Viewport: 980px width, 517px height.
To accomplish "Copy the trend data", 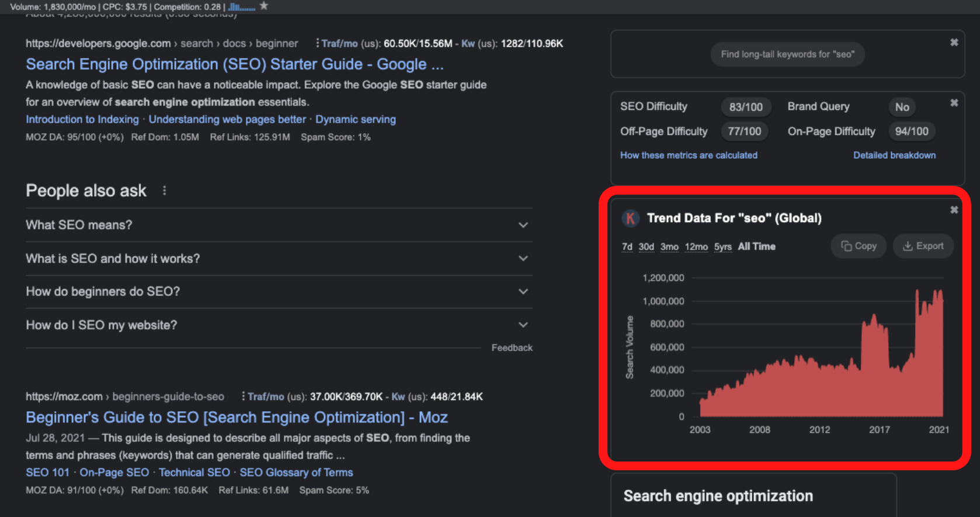I will 859,246.
